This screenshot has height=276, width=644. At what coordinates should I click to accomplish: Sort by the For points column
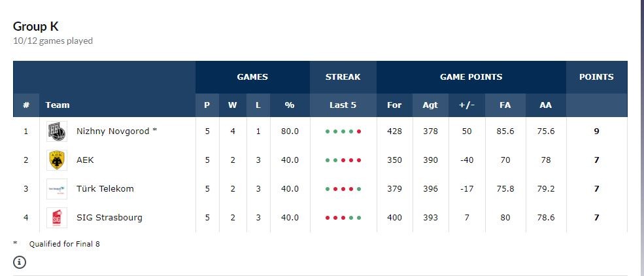click(394, 105)
